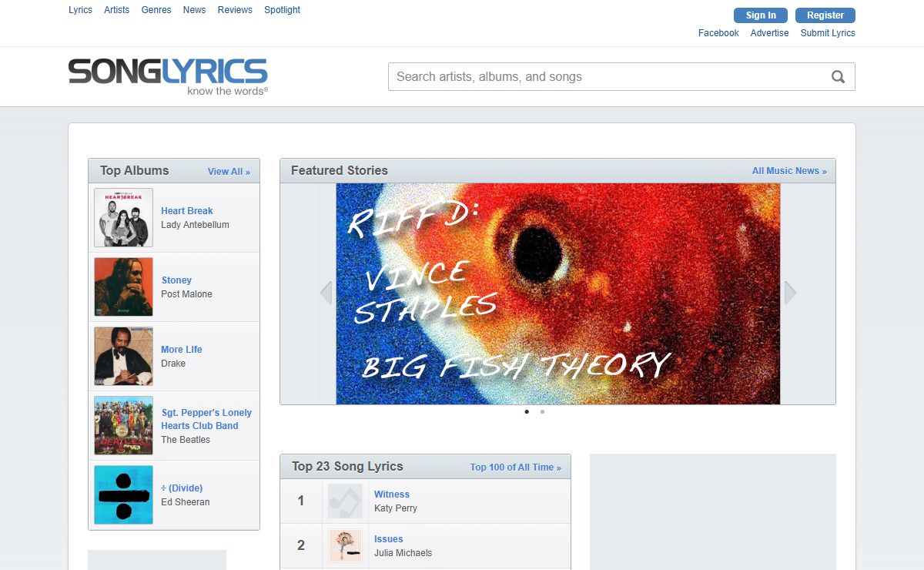Open the More Life album title link
The height and width of the screenshot is (570, 924).
point(182,350)
